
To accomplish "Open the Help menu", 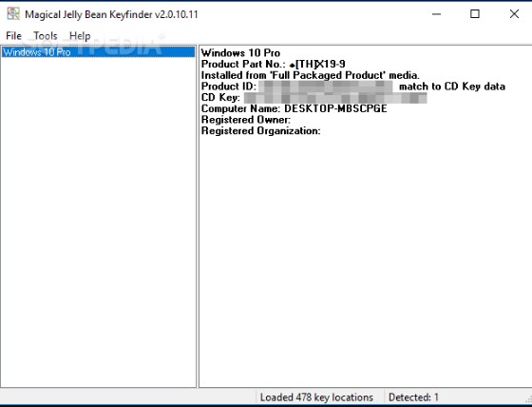I will pos(80,36).
